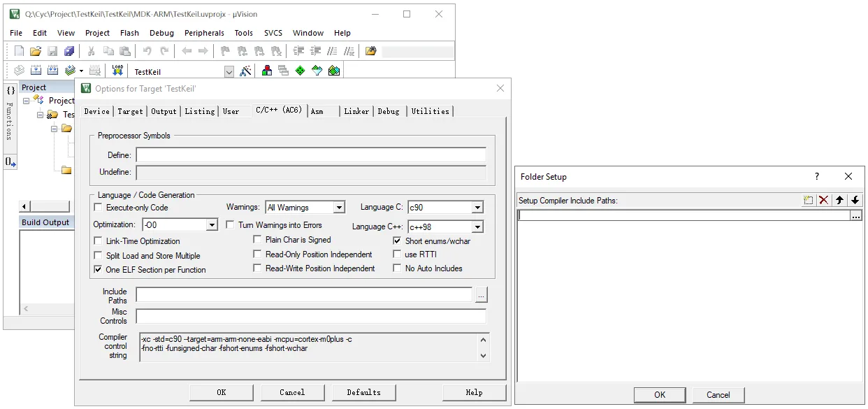
Task: Click the Translate file icon in build toolbar
Action: click(x=19, y=71)
